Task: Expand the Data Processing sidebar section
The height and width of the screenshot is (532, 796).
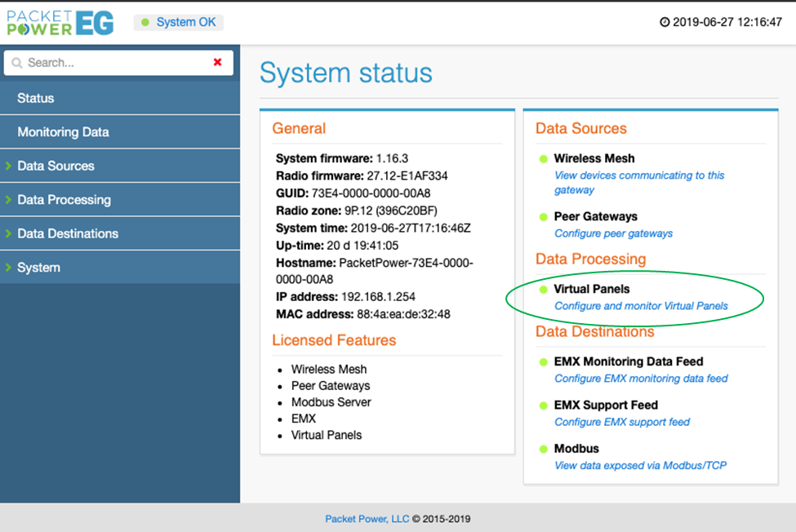Action: tap(64, 200)
